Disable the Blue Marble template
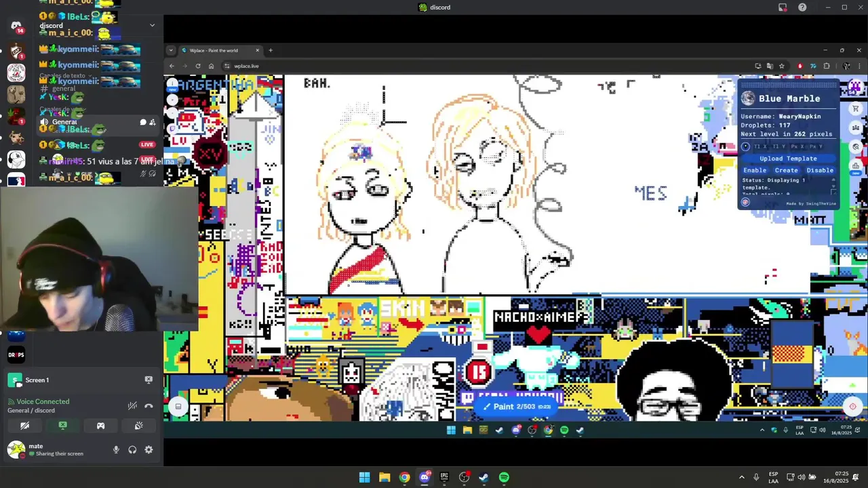The width and height of the screenshot is (868, 488). coord(820,170)
